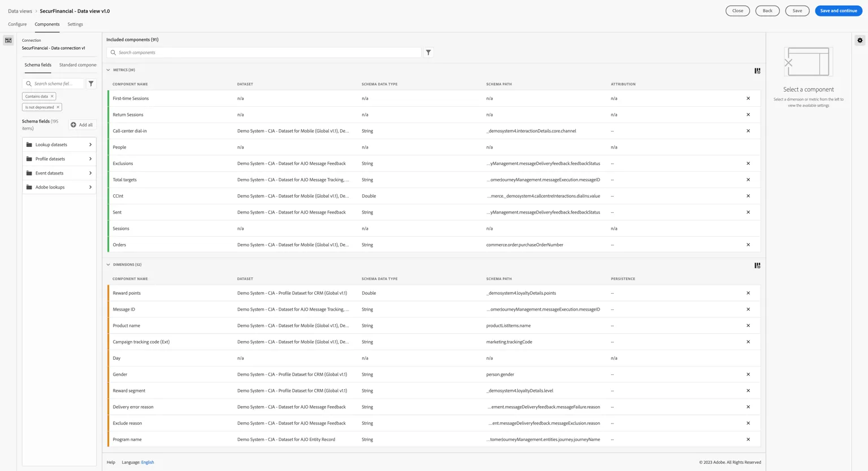Remove Call-center dial-in metric
This screenshot has height=471, width=868.
748,131
